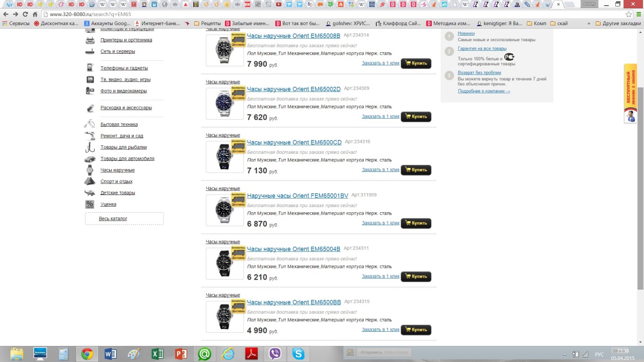644x362 pixels.
Task: Click the printer icon for Принтеры и оргтехника
Action: (x=90, y=40)
